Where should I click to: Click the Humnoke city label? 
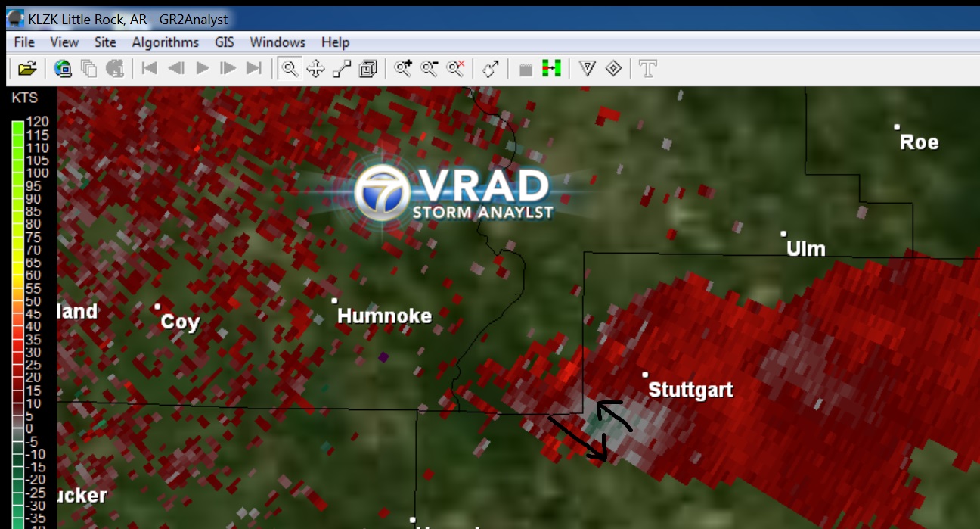point(385,316)
